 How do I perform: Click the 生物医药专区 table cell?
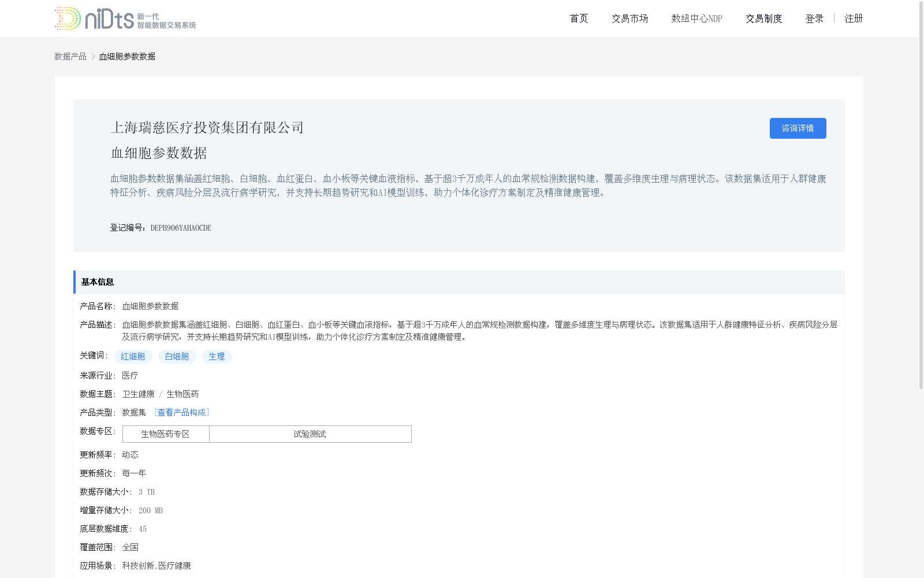(166, 434)
